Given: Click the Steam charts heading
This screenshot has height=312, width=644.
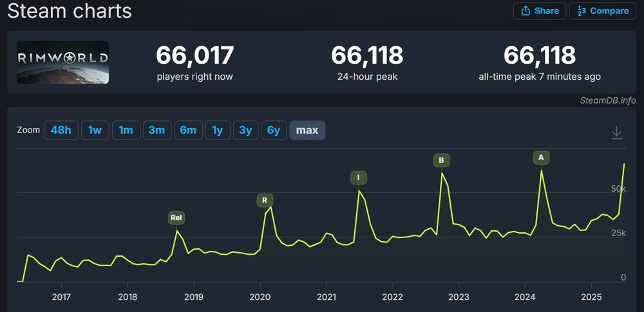Looking at the screenshot, I should tap(70, 11).
